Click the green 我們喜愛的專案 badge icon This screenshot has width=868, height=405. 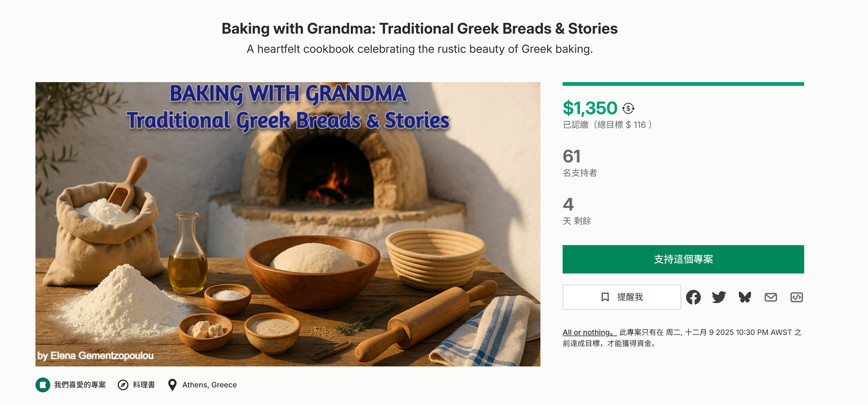[43, 385]
